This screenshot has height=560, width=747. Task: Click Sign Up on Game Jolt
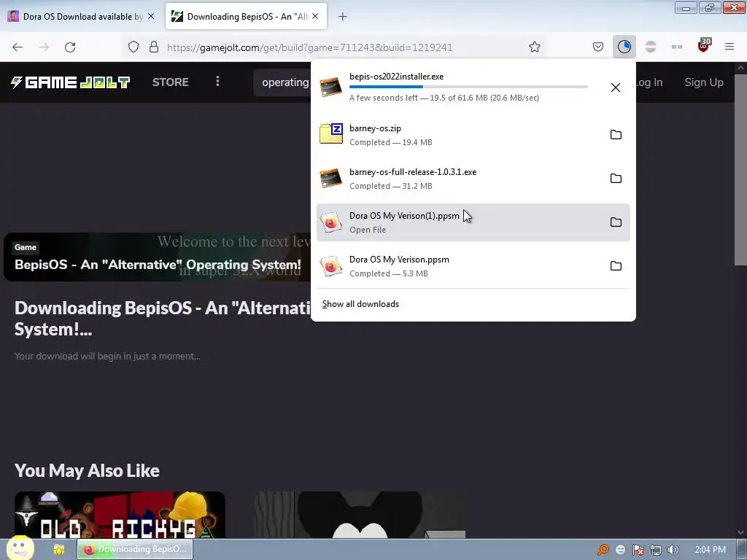pos(704,82)
